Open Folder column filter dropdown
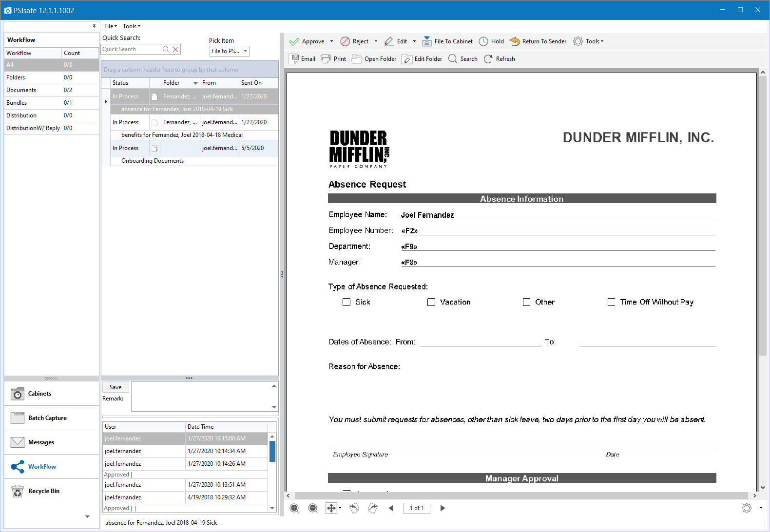The width and height of the screenshot is (770, 532). tap(196, 83)
